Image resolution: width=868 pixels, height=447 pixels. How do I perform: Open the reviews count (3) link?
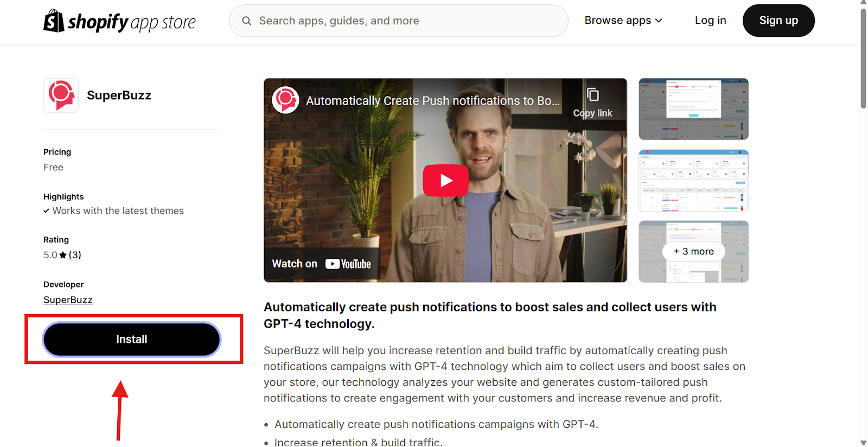pyautogui.click(x=75, y=255)
